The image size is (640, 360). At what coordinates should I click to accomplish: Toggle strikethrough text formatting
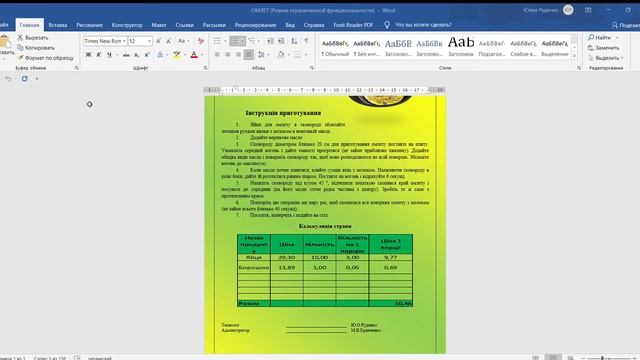[x=127, y=55]
